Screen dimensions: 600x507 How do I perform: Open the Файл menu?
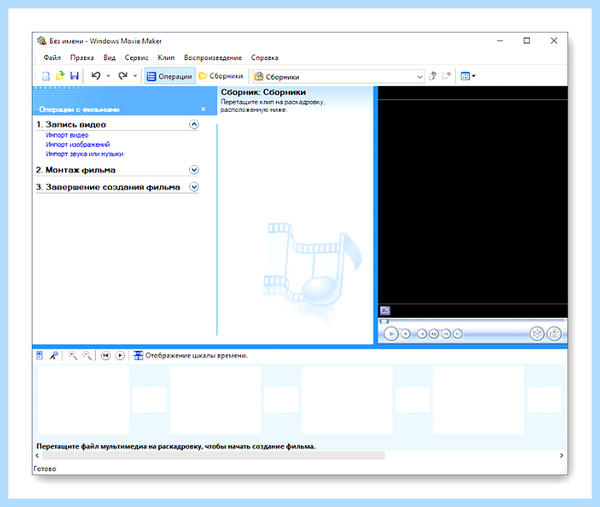[x=52, y=57]
